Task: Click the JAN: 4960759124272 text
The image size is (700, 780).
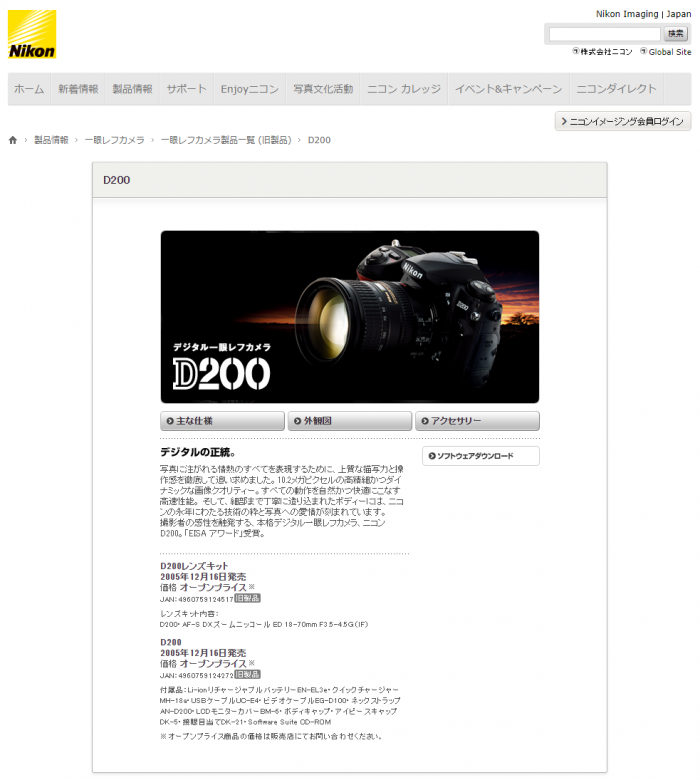Action: coord(197,676)
